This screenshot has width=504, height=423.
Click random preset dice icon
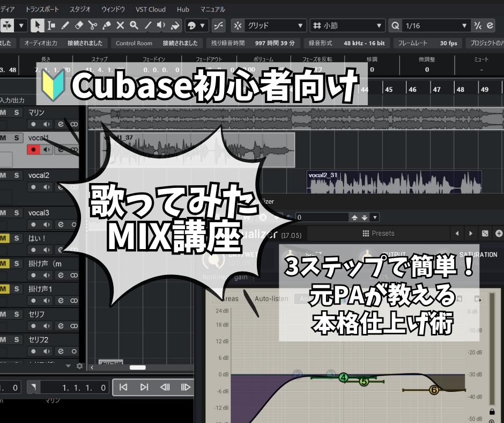click(485, 234)
